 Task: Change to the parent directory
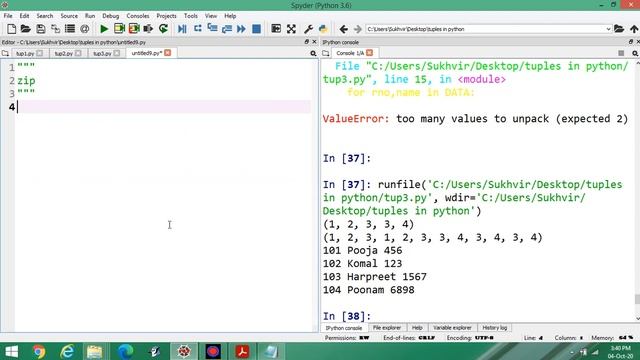point(634,29)
